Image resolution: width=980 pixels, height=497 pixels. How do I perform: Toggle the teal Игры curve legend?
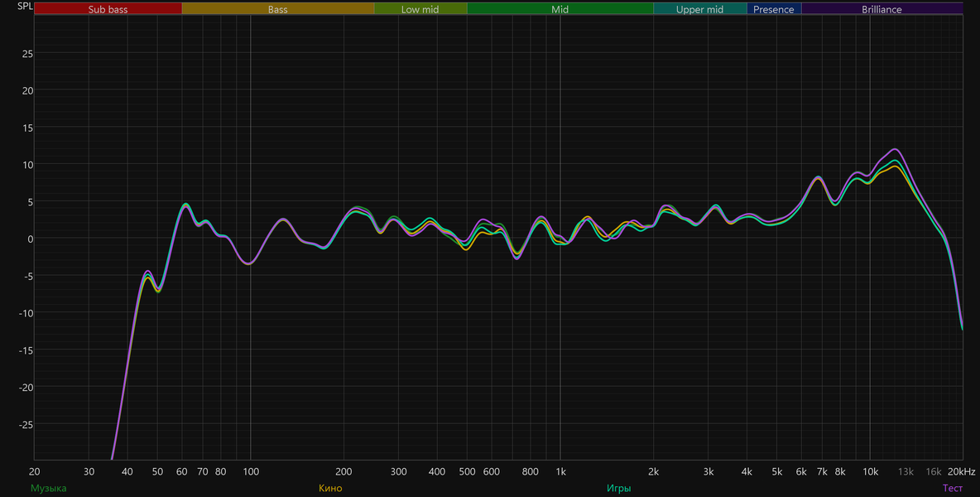point(619,488)
